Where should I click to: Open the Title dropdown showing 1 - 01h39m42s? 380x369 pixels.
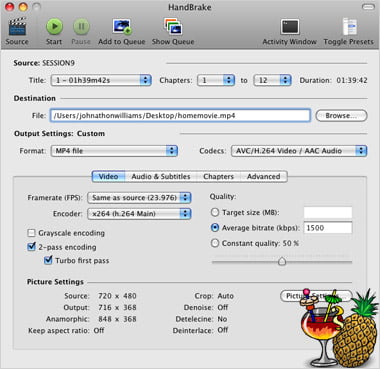click(x=101, y=80)
